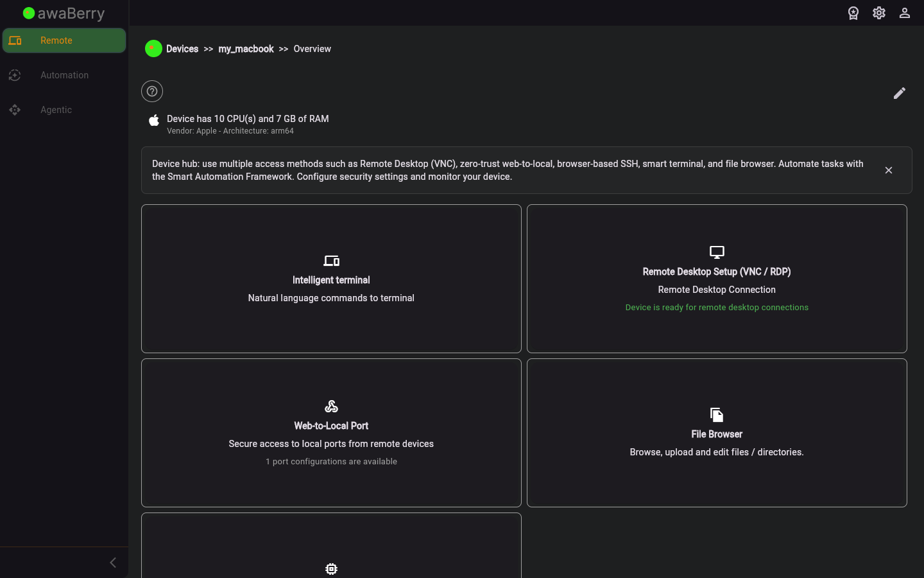Image resolution: width=924 pixels, height=578 pixels.
Task: Click 'Natural language commands to terminal' description
Action: coord(331,298)
